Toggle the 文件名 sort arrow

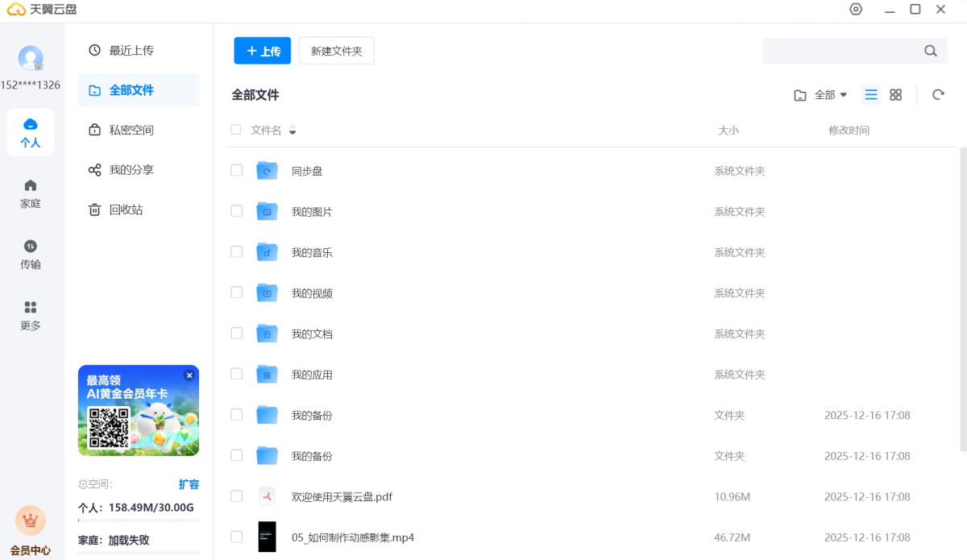[x=293, y=131]
